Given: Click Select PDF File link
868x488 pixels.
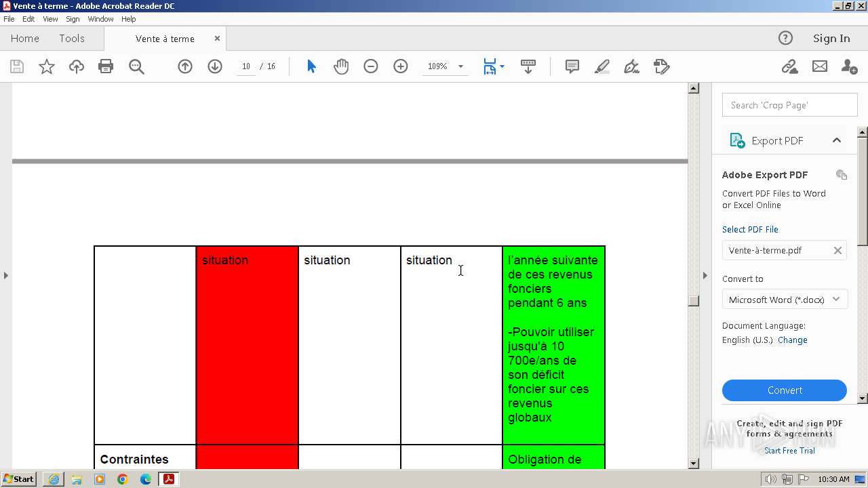Looking at the screenshot, I should pyautogui.click(x=750, y=229).
